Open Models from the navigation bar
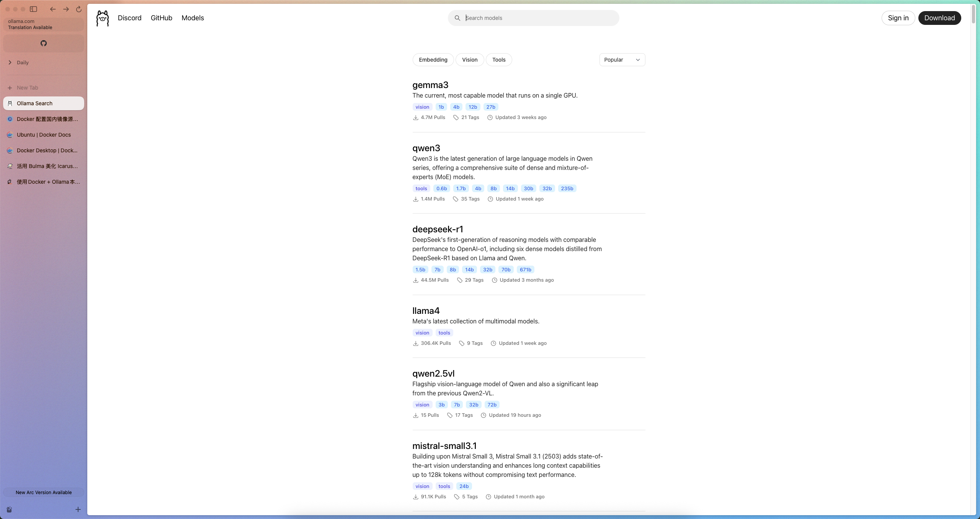 (193, 18)
